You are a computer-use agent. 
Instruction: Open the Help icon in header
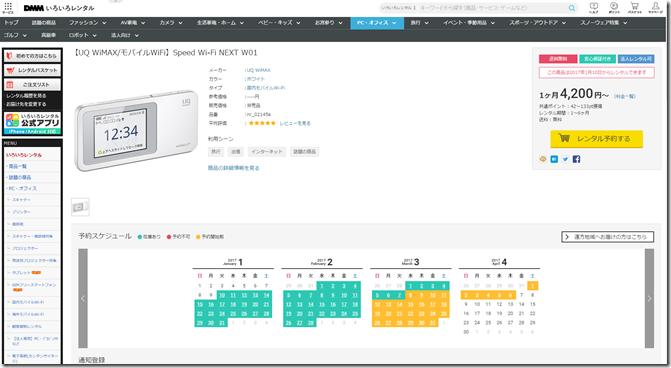click(594, 7)
